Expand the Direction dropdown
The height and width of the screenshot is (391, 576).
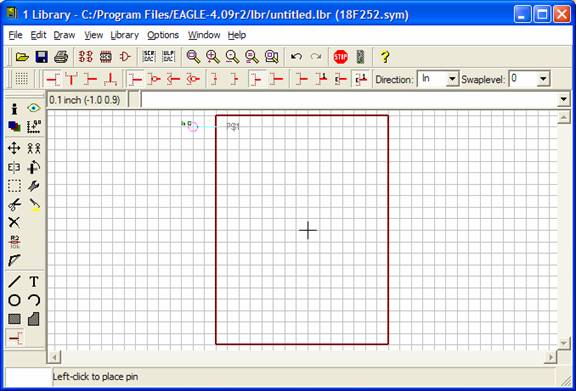click(453, 79)
